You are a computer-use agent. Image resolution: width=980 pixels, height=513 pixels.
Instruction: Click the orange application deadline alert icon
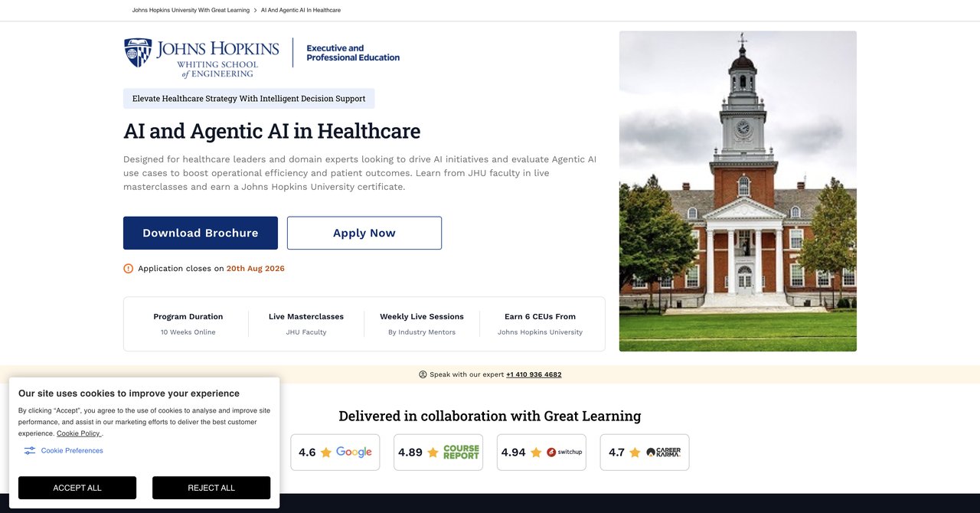coord(128,269)
